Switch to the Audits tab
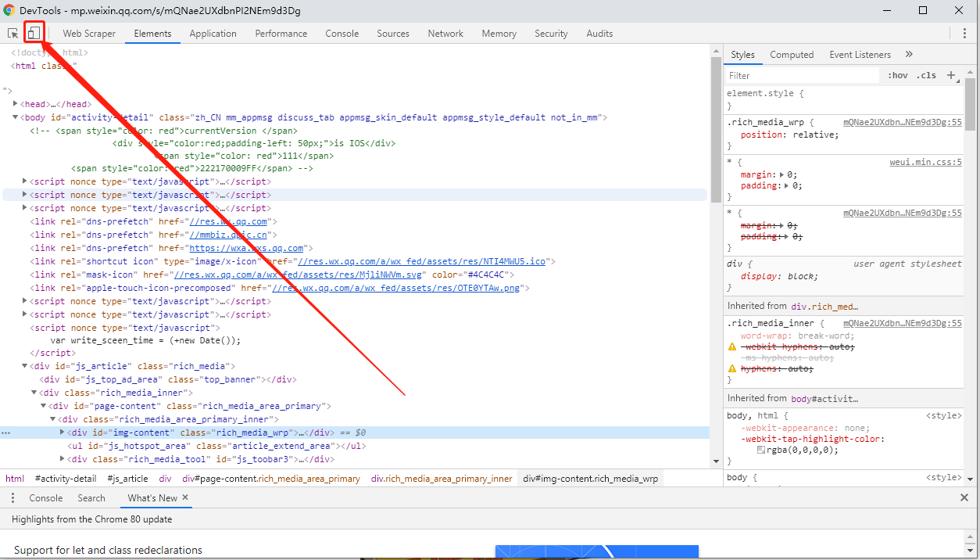 [x=599, y=34]
